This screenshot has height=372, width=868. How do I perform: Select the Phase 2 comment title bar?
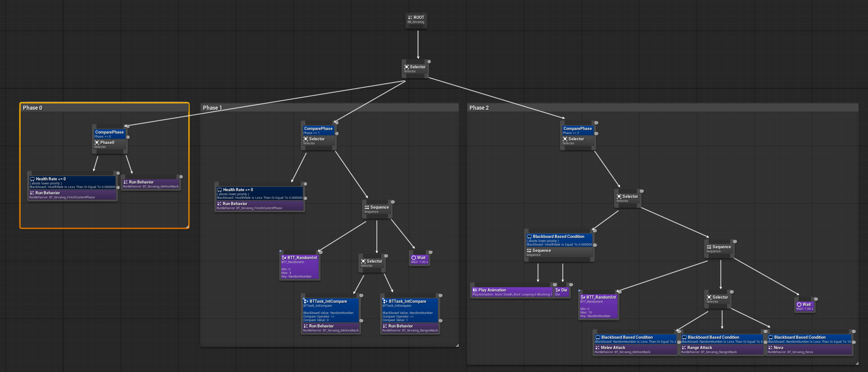click(662, 108)
